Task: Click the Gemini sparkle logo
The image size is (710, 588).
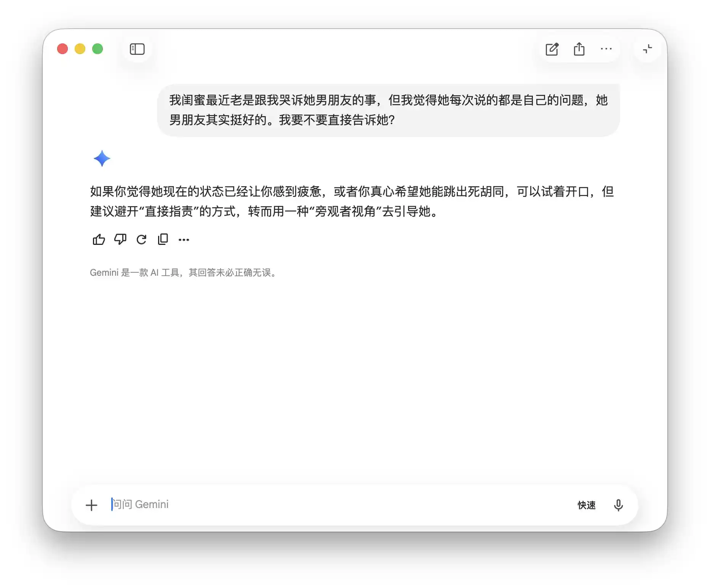Action: [102, 158]
